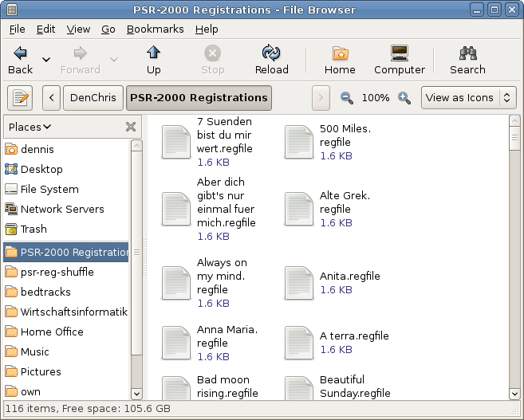
Task: Open the View as Icons combo box
Action: coord(469,98)
